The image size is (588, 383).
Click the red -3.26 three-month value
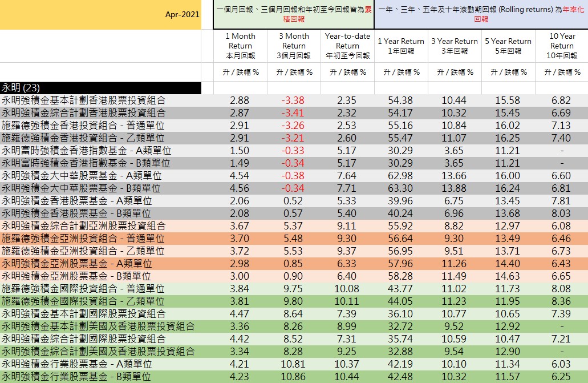(x=293, y=126)
